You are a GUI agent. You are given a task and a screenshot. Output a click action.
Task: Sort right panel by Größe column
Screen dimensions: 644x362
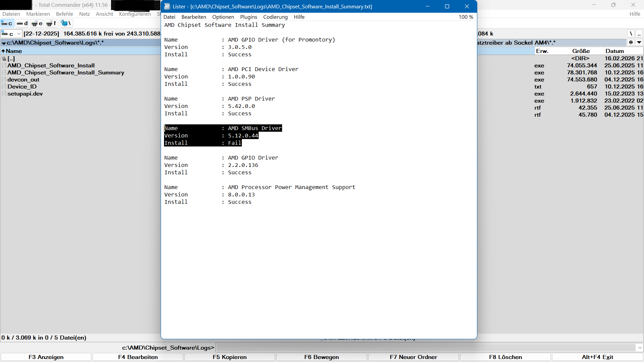581,51
